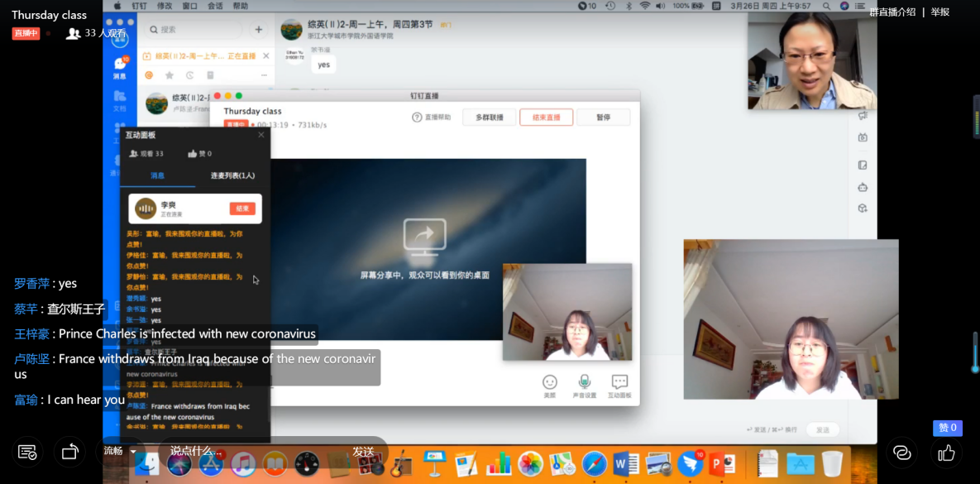Open DingTalk from the Dock

691,464
